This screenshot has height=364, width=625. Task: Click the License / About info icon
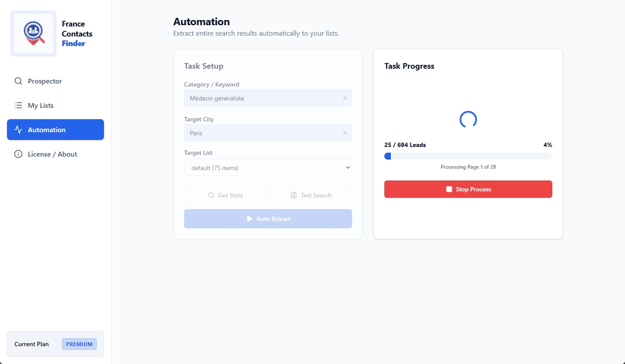[x=18, y=154]
